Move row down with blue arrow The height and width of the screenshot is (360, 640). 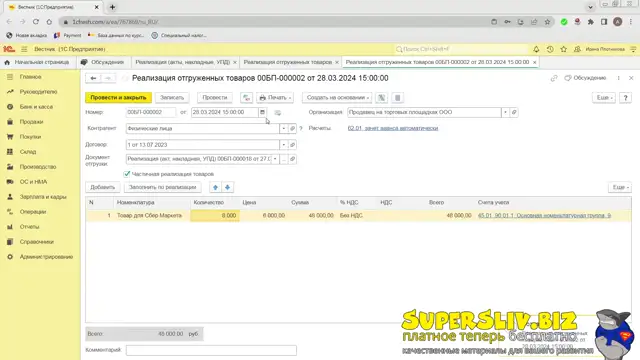[227, 187]
